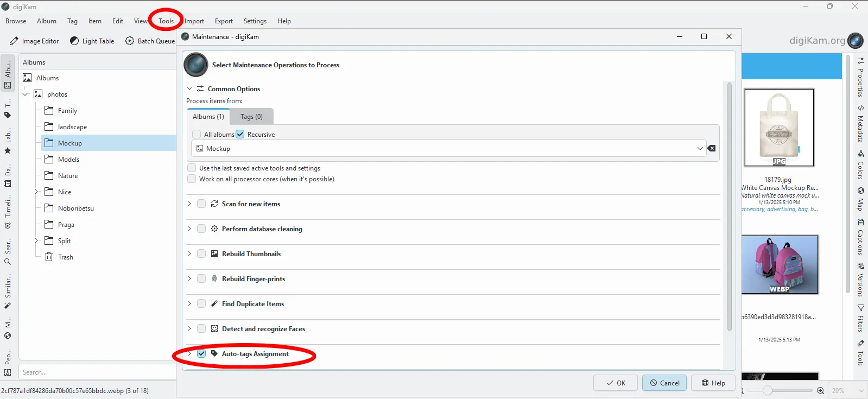Check Scan for new items
Viewport: 868px width, 399px height.
201,204
